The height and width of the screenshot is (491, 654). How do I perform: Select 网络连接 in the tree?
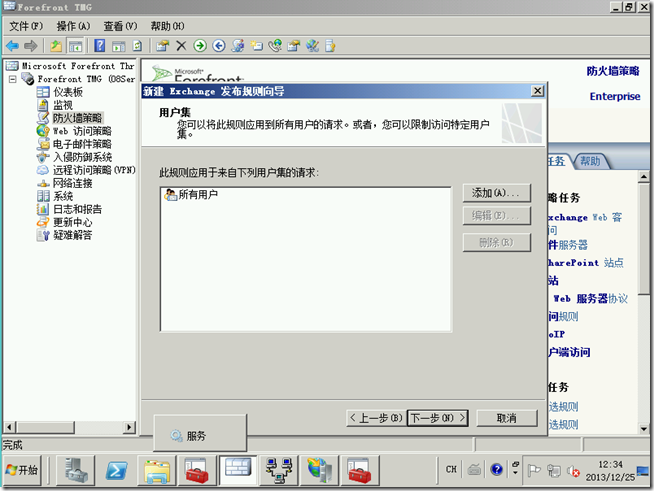(x=72, y=183)
